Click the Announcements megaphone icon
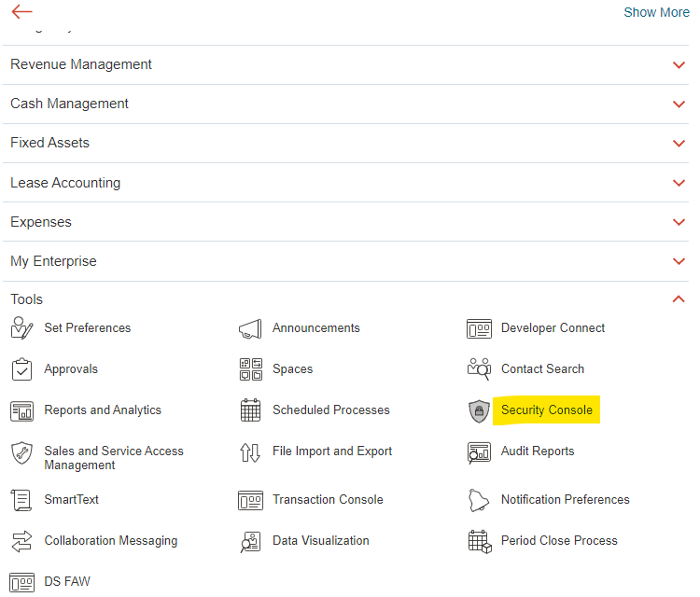 [x=250, y=328]
